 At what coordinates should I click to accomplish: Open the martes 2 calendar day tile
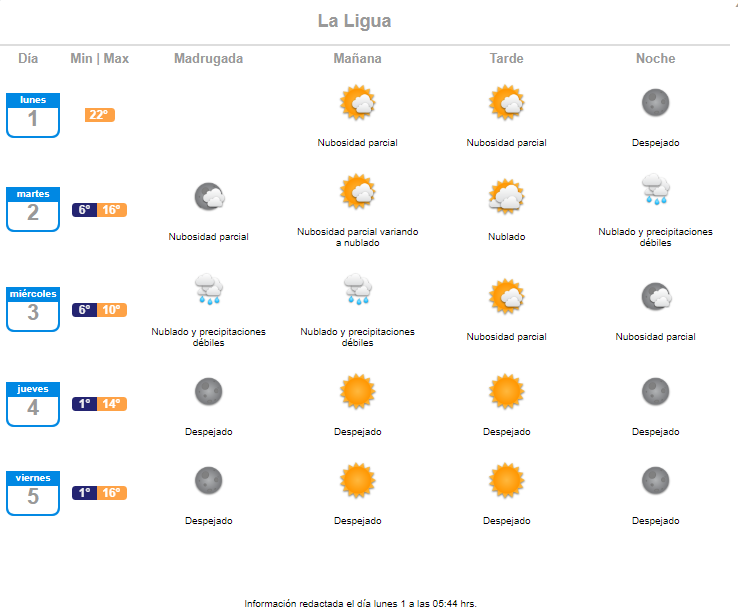click(x=33, y=209)
